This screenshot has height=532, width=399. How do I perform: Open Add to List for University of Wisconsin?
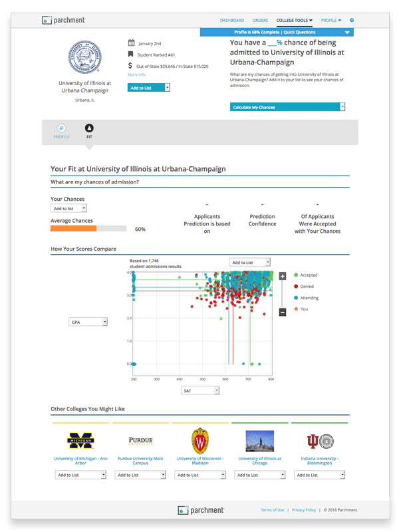pyautogui.click(x=200, y=475)
